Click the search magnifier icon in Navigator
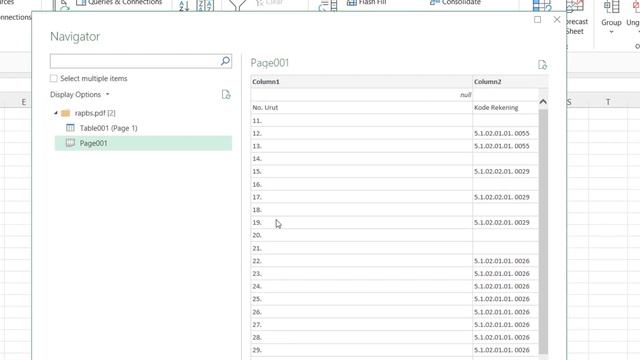 coord(225,61)
